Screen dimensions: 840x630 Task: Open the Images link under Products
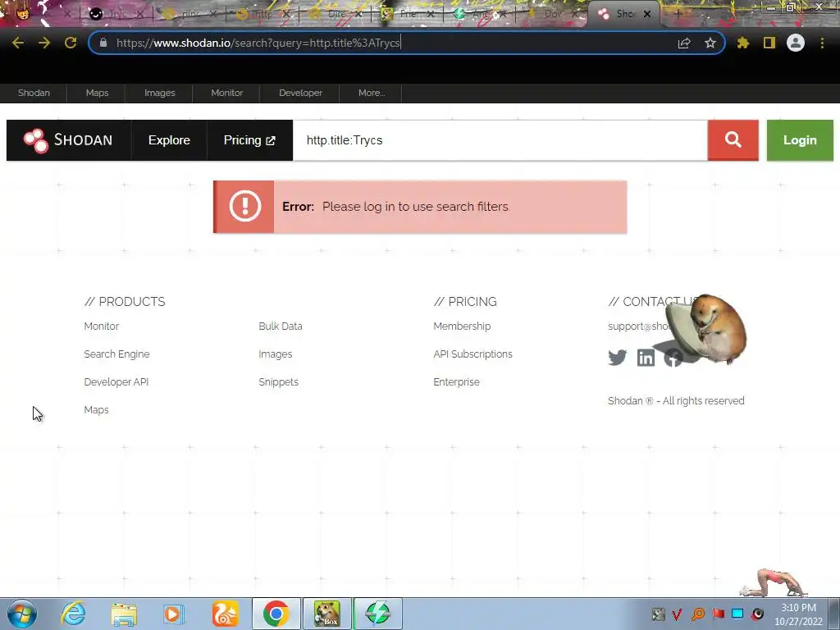(x=276, y=354)
